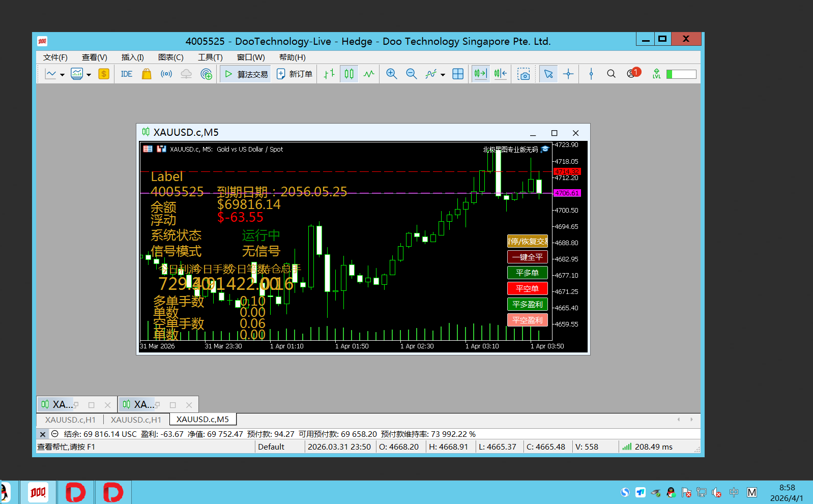This screenshot has width=813, height=504.
Task: Open the Market shopping bag icon
Action: 147,74
